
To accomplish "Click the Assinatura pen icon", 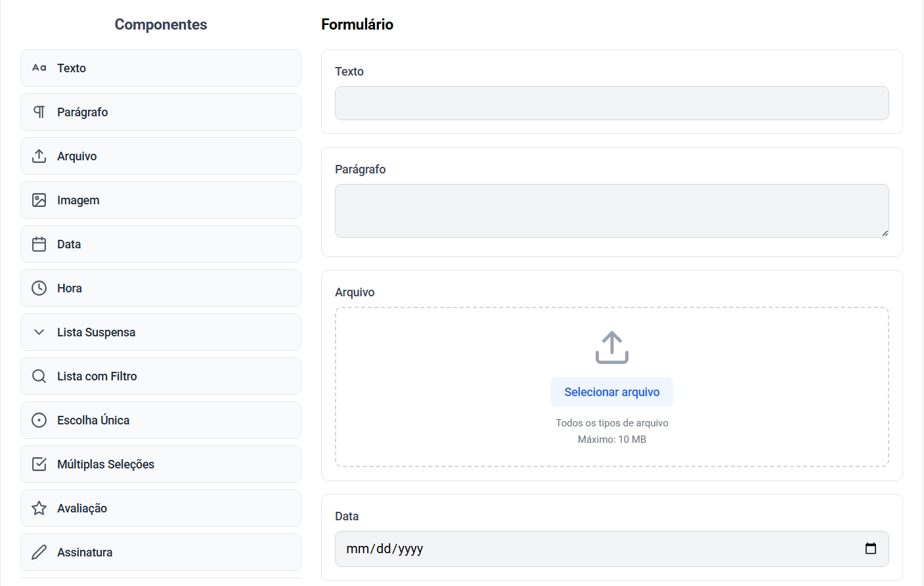I will 39,552.
